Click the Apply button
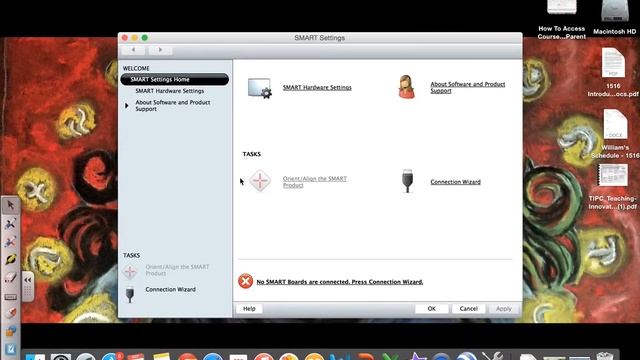640x360 pixels. tap(504, 309)
